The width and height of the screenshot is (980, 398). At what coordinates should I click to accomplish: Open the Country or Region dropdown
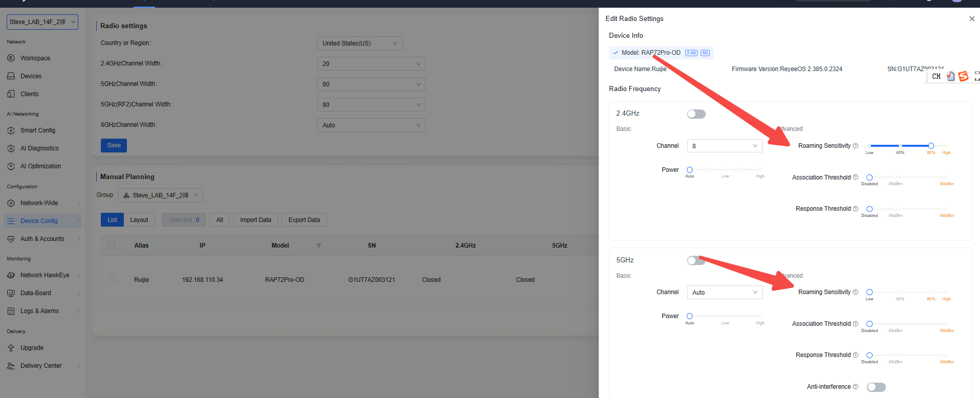pyautogui.click(x=359, y=43)
